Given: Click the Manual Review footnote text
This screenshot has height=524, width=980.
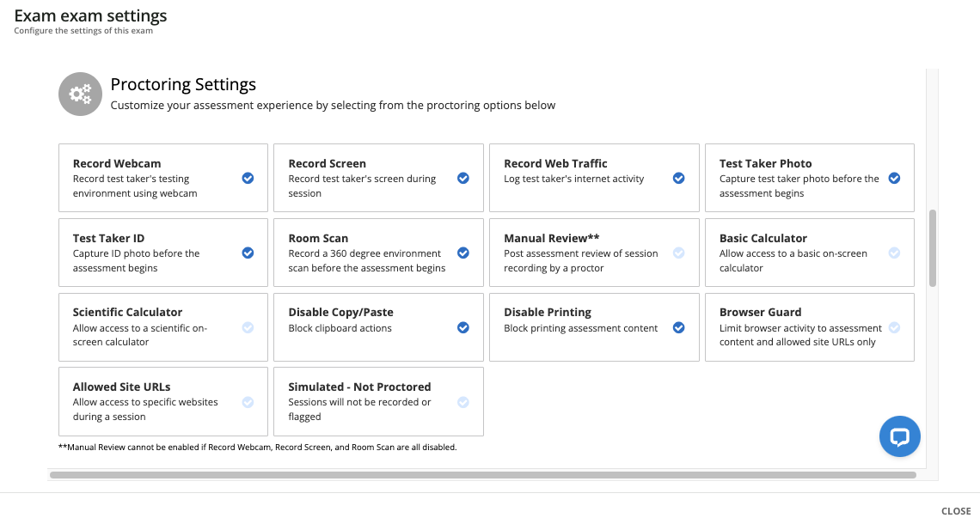Looking at the screenshot, I should (258, 448).
